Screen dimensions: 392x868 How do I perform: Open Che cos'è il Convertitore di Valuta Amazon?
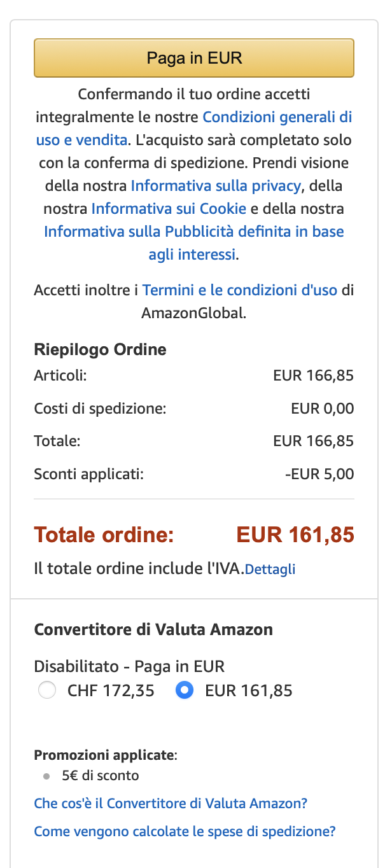[171, 804]
